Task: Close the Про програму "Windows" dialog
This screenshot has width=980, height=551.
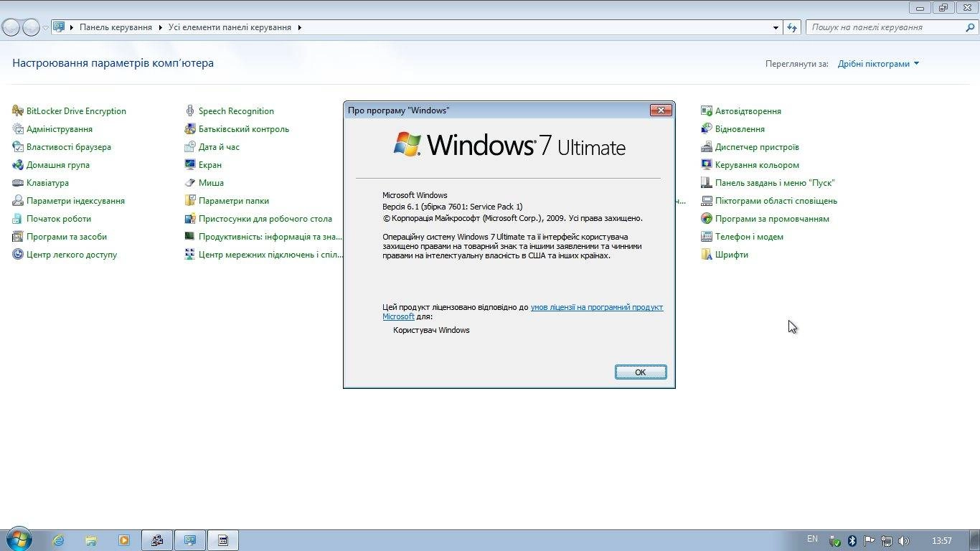Action: (x=661, y=110)
